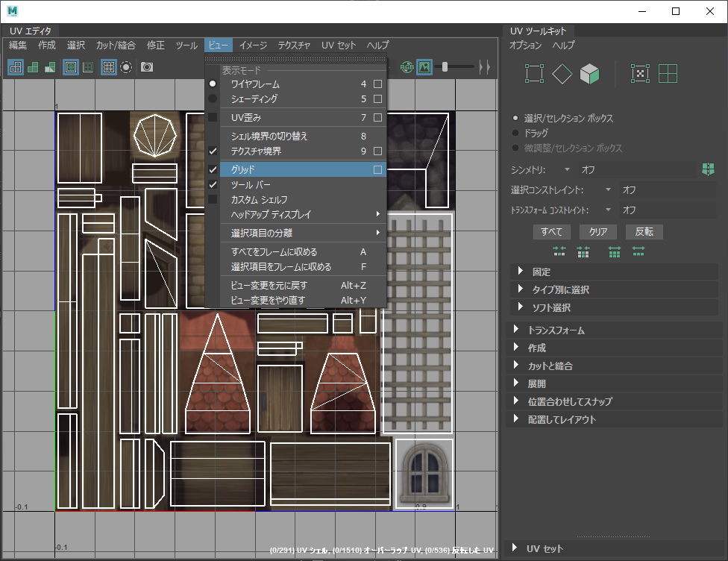Expand the 展開 section
The width and height of the screenshot is (728, 561).
pos(516,383)
